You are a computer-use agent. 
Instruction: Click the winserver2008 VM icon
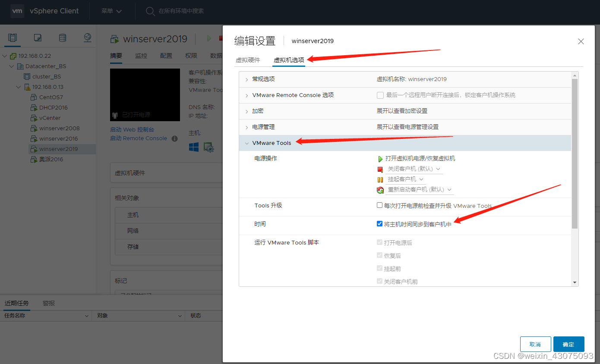pos(34,129)
